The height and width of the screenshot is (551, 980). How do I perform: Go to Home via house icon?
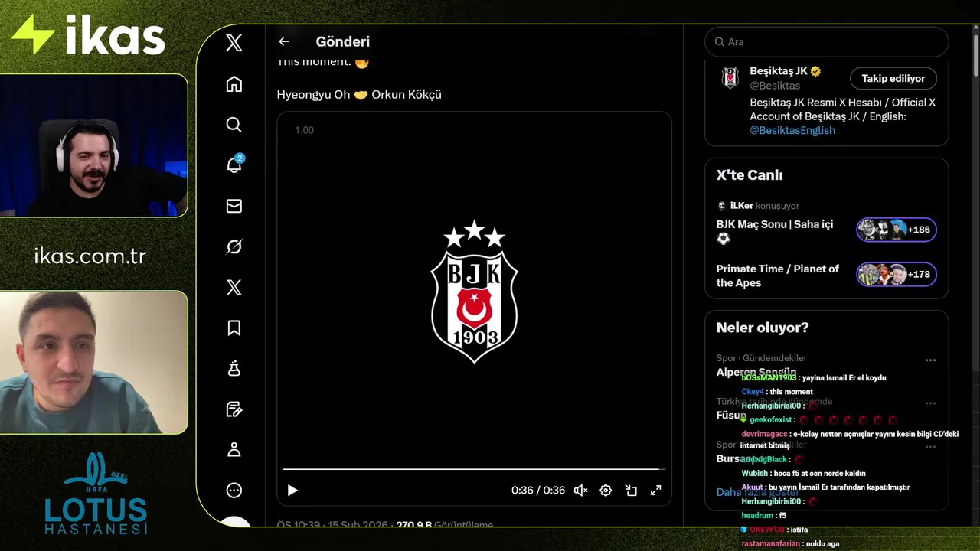tap(234, 84)
